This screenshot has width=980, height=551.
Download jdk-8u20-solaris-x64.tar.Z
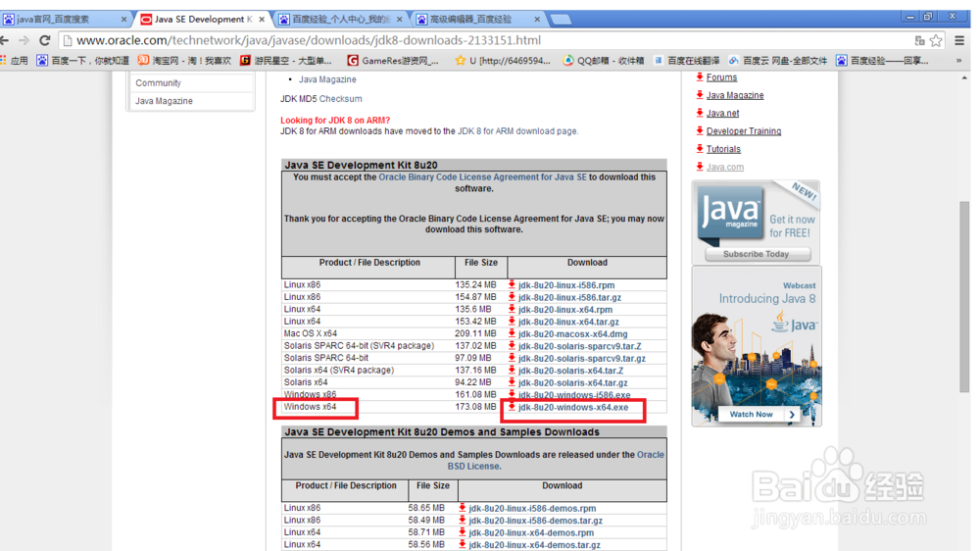(570, 371)
